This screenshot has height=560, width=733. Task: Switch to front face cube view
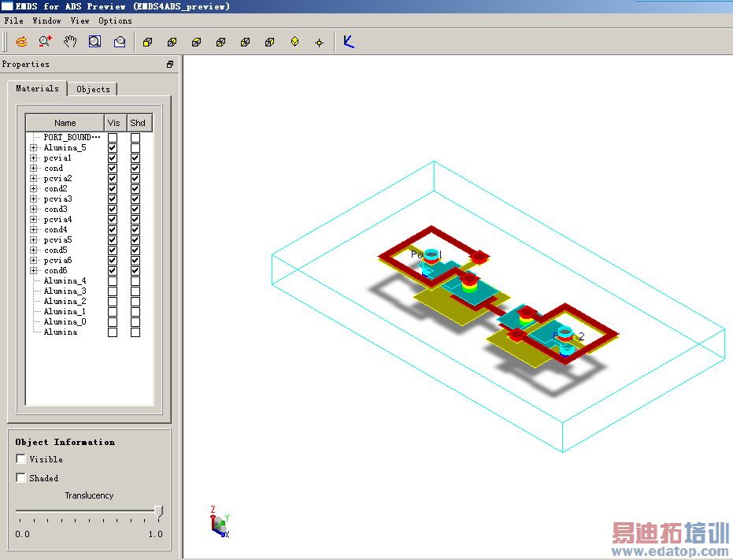(x=148, y=43)
